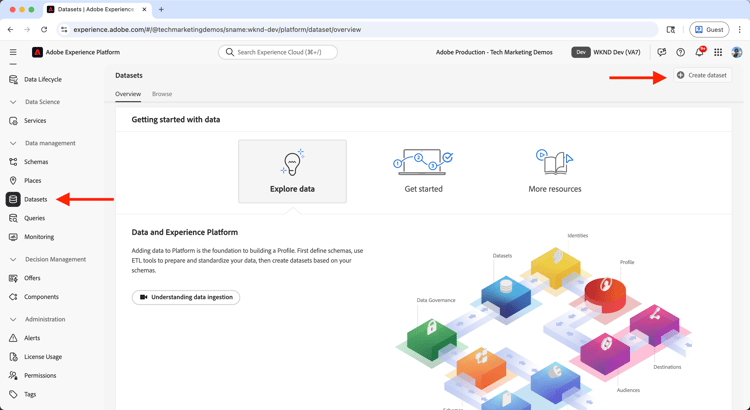Select the Get started card

pyautogui.click(x=423, y=171)
